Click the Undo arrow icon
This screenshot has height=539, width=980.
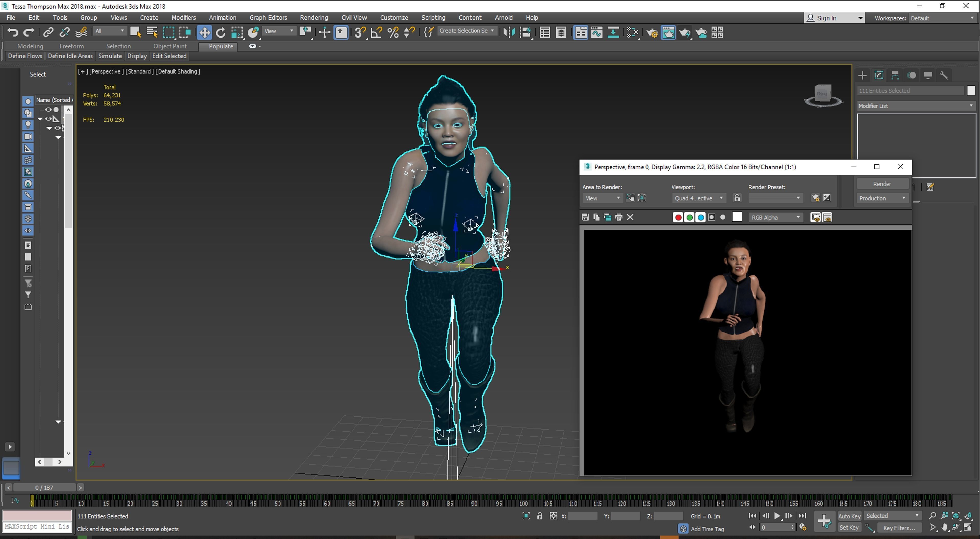coord(13,33)
